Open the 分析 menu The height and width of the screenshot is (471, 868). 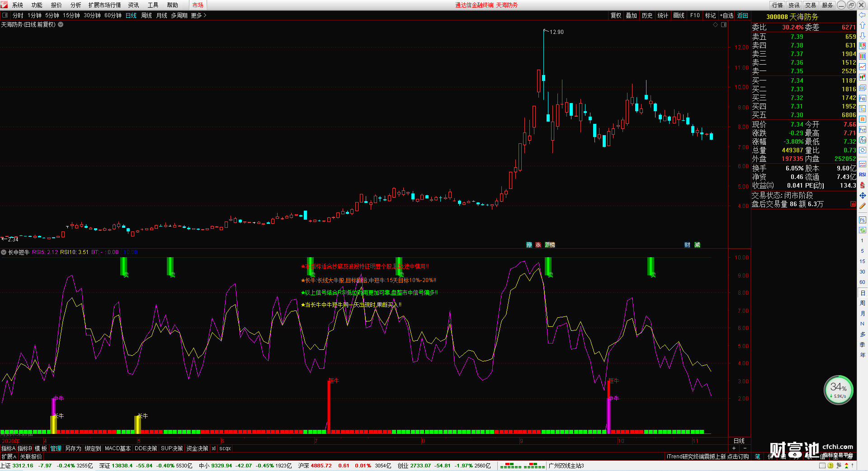point(76,5)
